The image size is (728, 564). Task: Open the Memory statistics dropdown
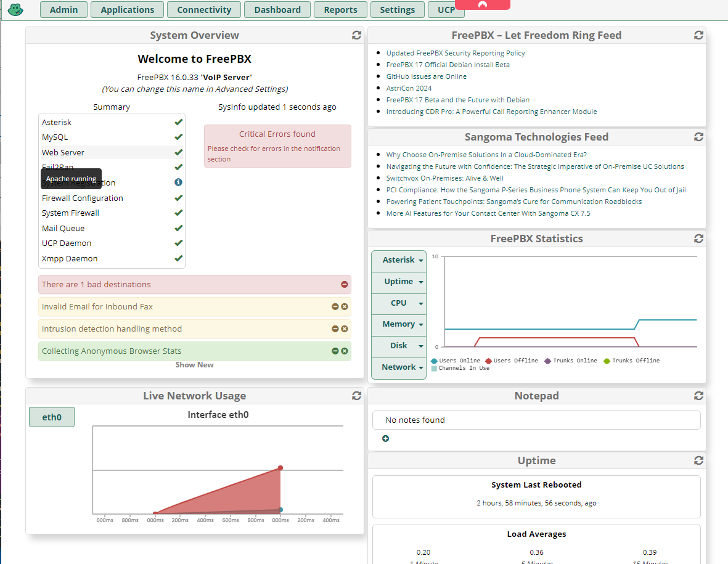pyautogui.click(x=399, y=324)
